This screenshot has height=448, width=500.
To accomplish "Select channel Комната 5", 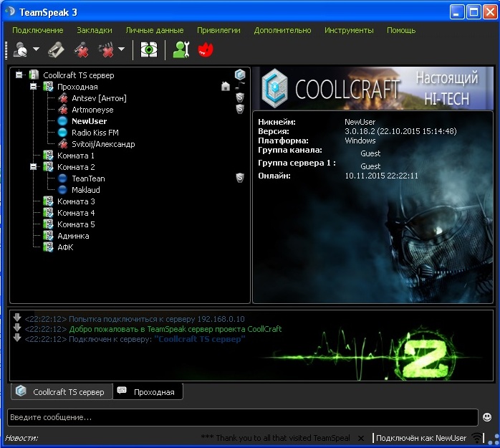I will [76, 224].
